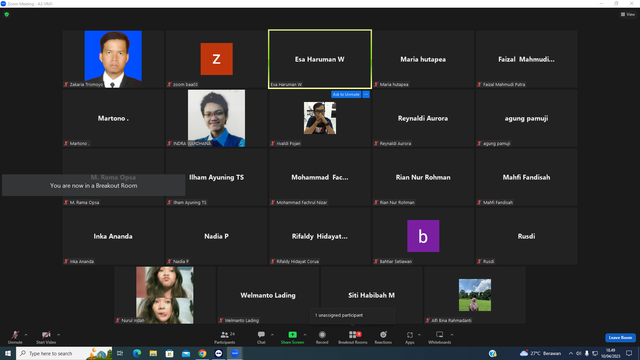This screenshot has height=360, width=640.
Task: Click the Siti Habibah M name
Action: coord(371,295)
